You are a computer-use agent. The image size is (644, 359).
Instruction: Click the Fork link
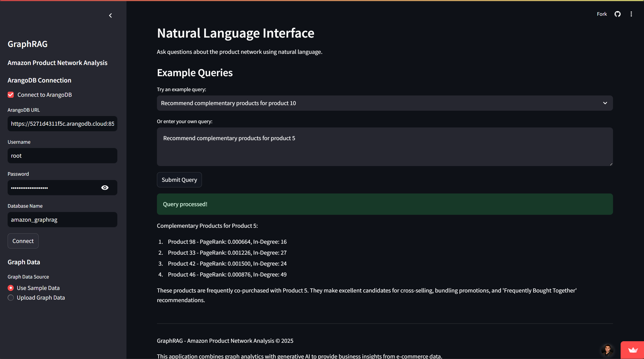tap(602, 14)
